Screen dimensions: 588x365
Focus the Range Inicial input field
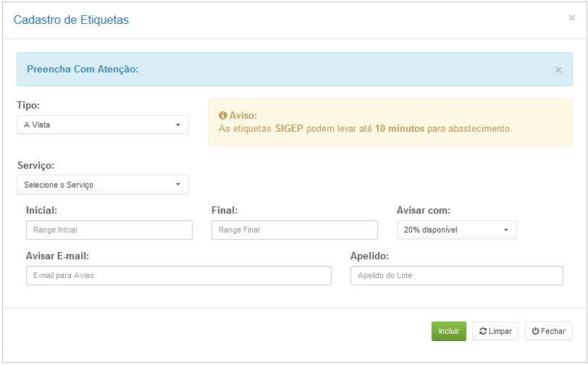click(109, 230)
